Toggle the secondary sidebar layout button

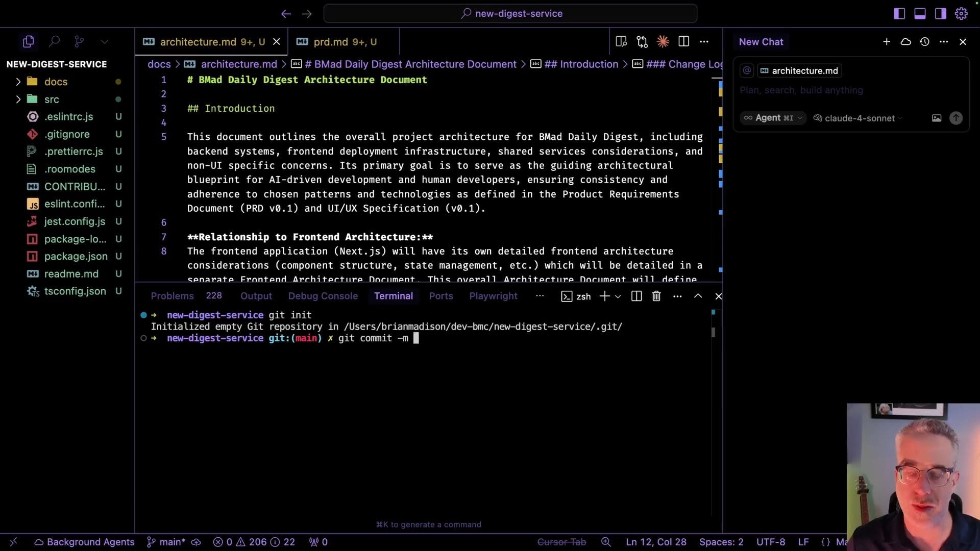pos(940,14)
